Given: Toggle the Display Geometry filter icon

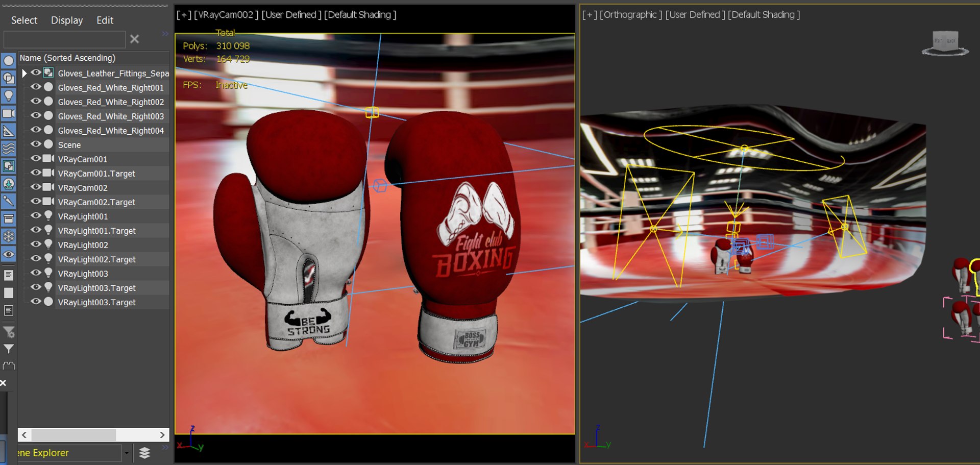Looking at the screenshot, I should coord(9,61).
